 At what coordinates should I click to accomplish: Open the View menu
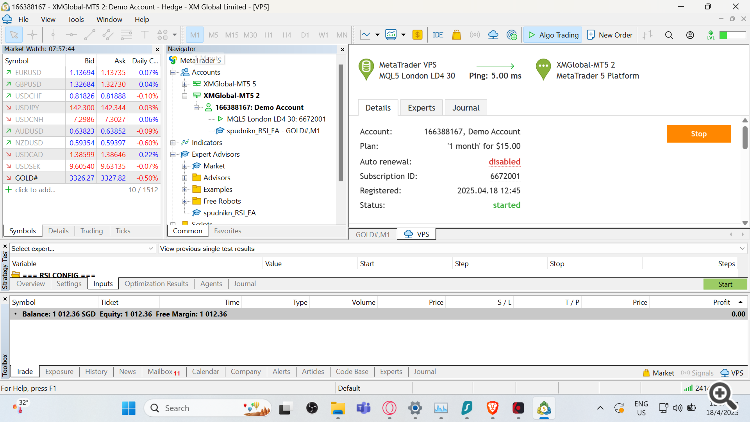coord(48,20)
